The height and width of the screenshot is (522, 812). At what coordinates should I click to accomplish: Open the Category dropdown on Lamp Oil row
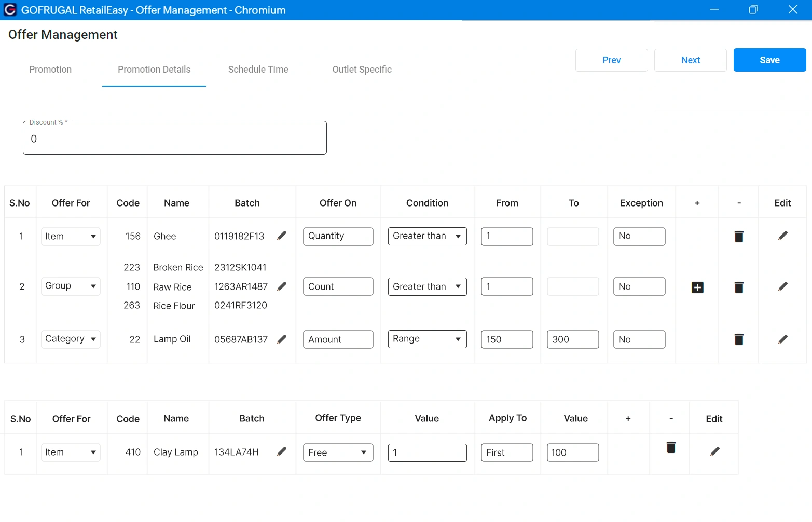(x=71, y=339)
